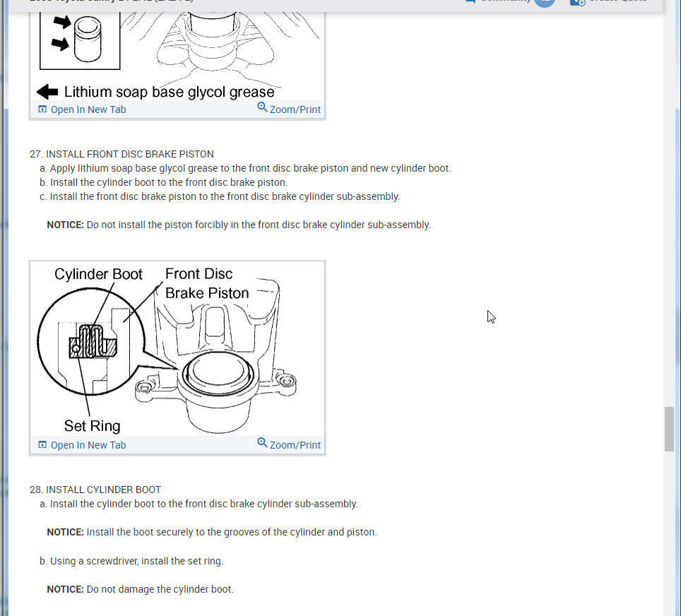Click the Open In New Tab icon under grease diagram
The width and height of the screenshot is (681, 616).
pyautogui.click(x=42, y=109)
